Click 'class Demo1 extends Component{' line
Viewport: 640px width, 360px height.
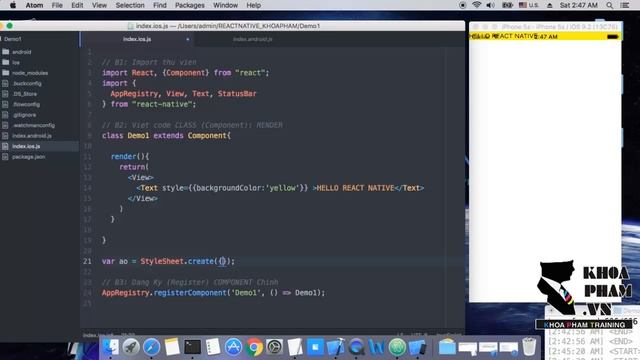(166, 136)
